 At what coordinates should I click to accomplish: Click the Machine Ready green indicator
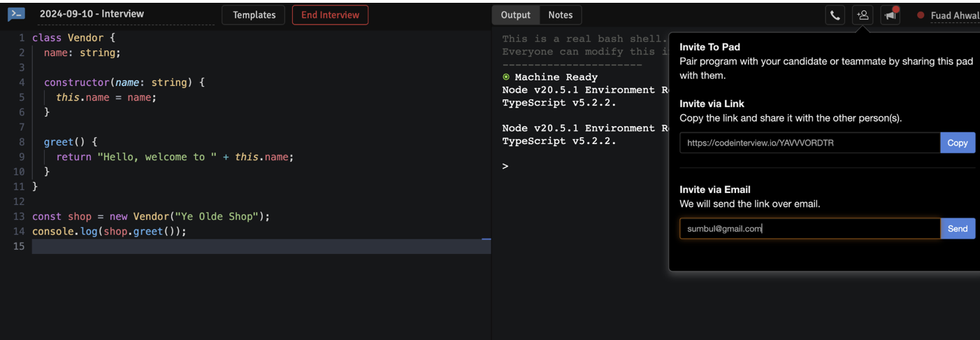click(506, 77)
